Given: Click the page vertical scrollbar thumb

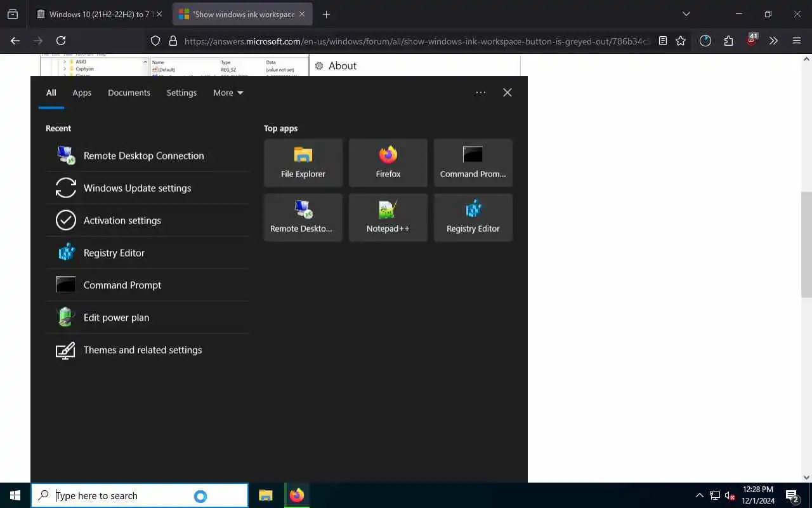Looking at the screenshot, I should coord(806,244).
